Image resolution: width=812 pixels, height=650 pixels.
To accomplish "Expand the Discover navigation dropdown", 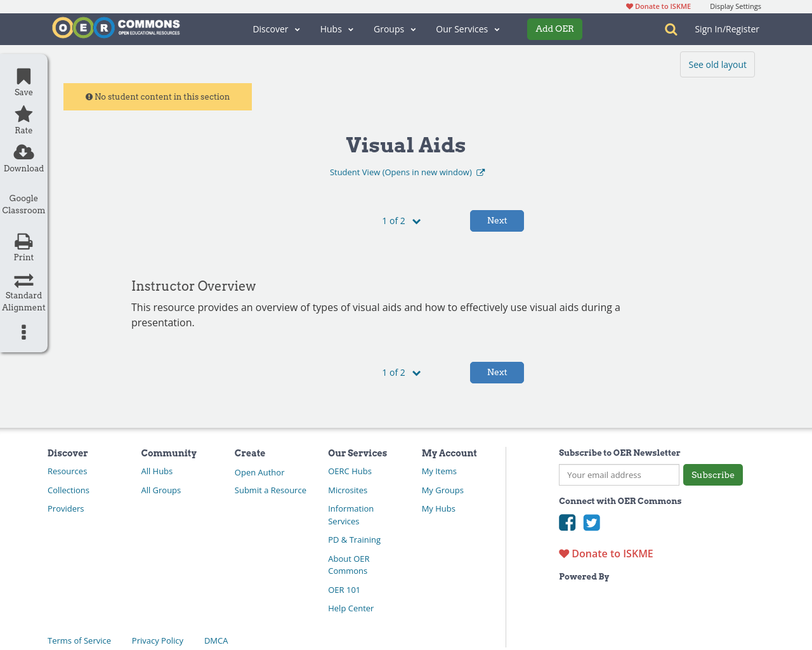I will click(276, 29).
